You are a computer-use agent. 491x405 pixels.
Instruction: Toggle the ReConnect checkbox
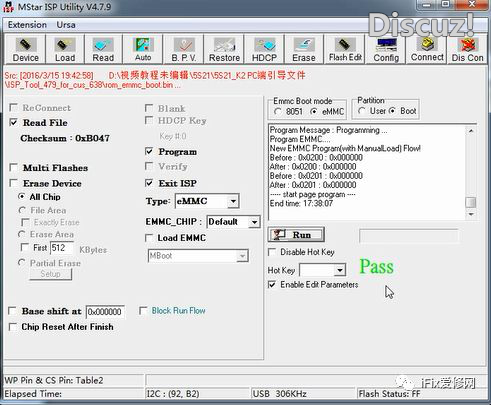pyautogui.click(x=14, y=108)
